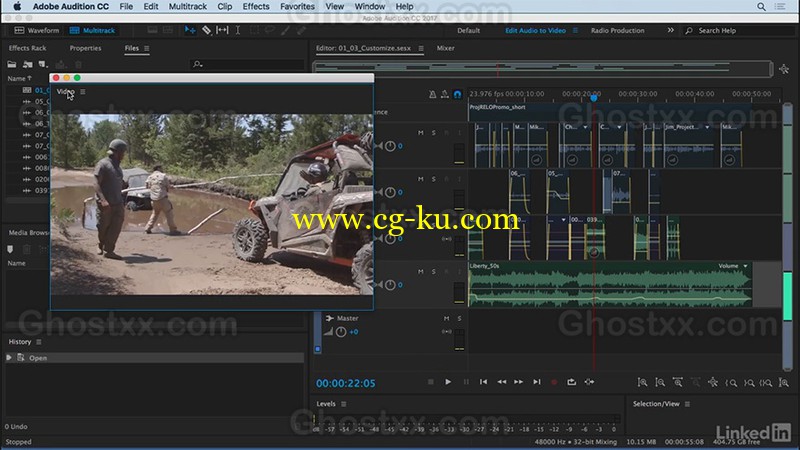This screenshot has height=450, width=800.
Task: Open the Video panel menu
Action: click(83, 92)
